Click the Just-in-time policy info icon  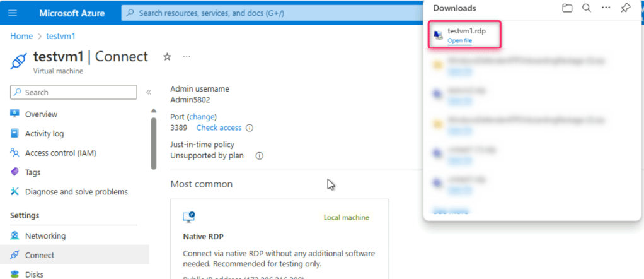(x=259, y=156)
